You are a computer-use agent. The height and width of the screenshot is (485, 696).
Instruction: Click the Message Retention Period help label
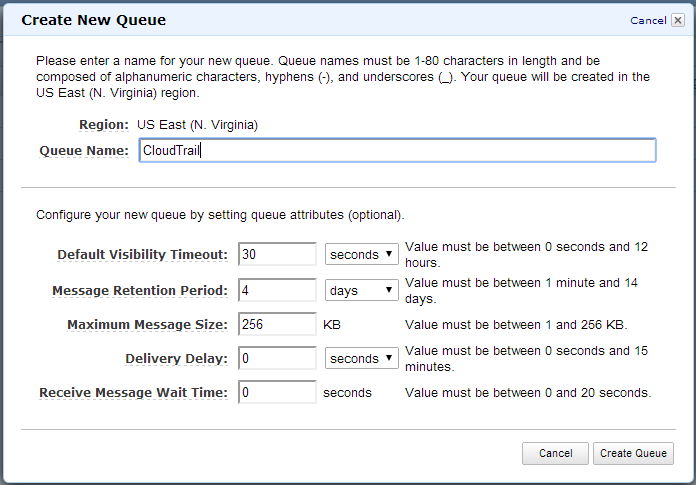tap(140, 291)
